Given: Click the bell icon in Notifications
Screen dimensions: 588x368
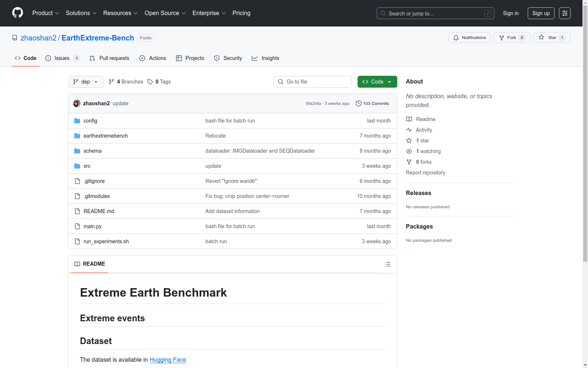Looking at the screenshot, I should [456, 38].
